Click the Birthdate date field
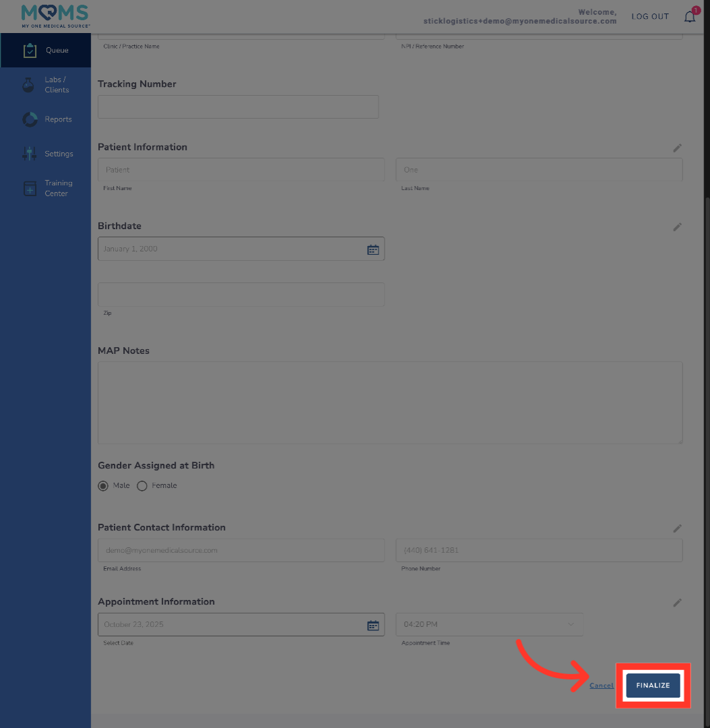710x728 pixels. tap(241, 249)
